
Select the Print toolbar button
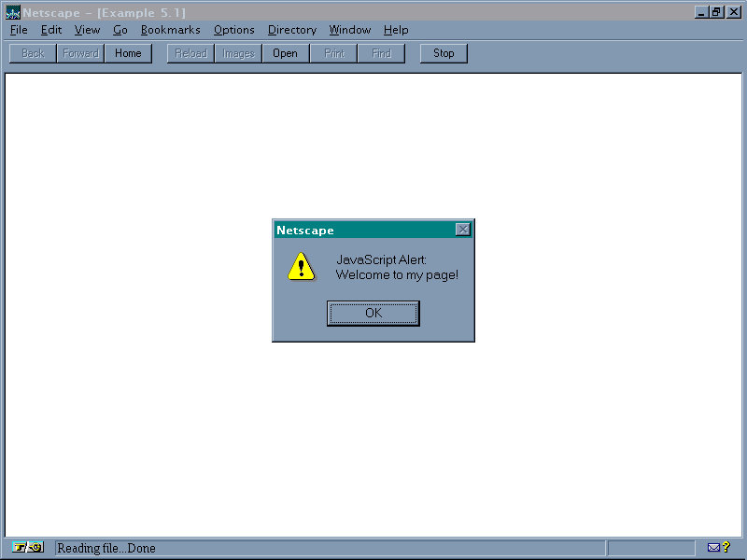334,53
